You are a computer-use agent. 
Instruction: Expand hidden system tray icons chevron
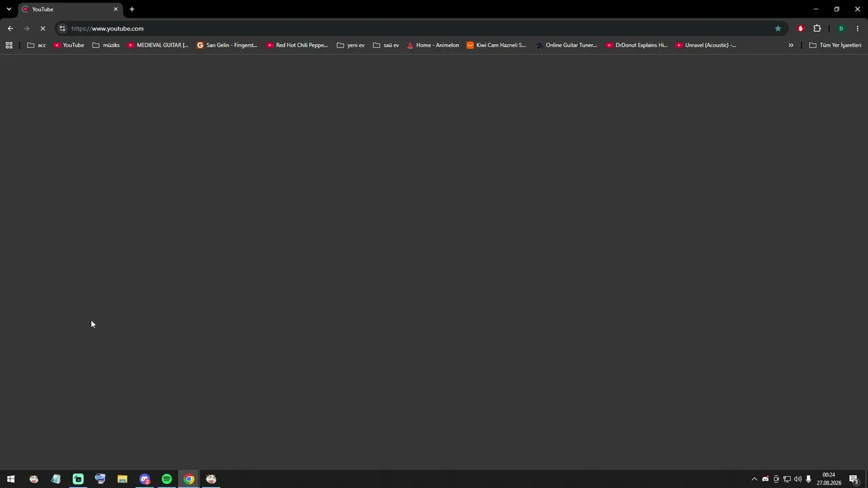[x=754, y=479]
